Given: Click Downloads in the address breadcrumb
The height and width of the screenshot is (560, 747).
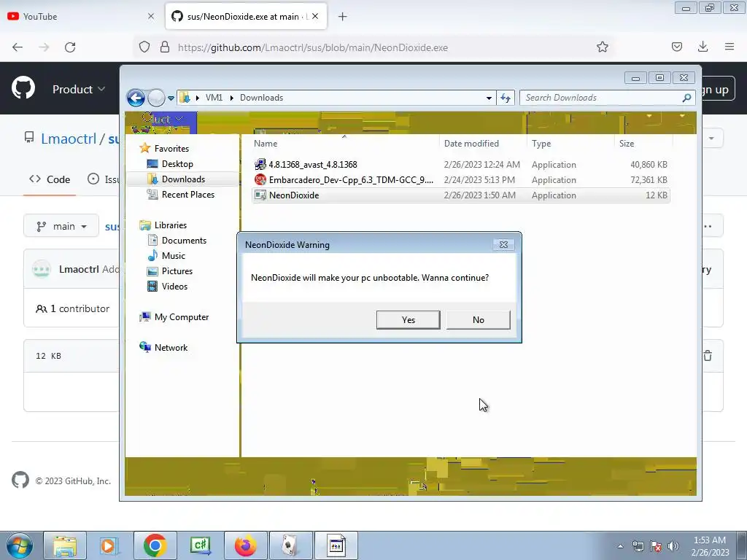Looking at the screenshot, I should (262, 98).
